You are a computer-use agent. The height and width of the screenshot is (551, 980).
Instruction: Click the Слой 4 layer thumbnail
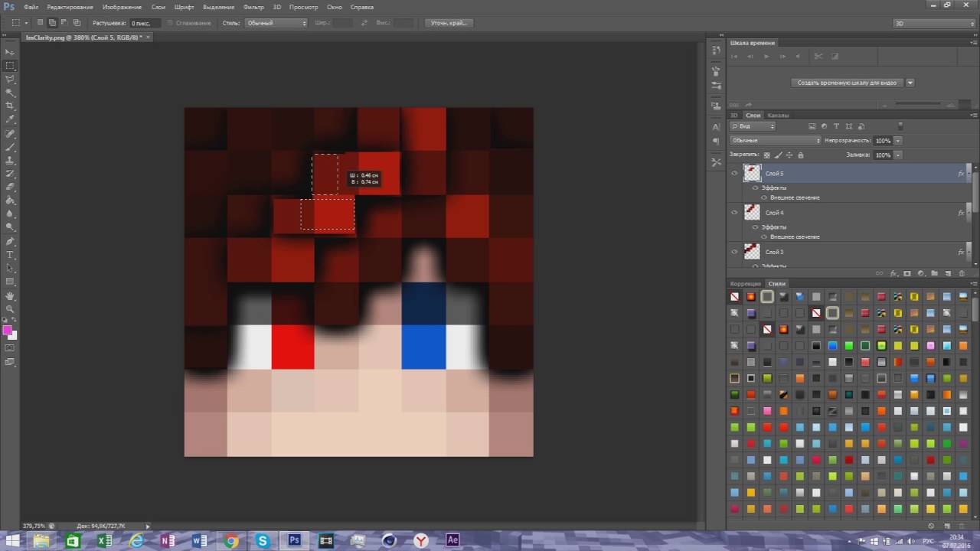pyautogui.click(x=753, y=212)
